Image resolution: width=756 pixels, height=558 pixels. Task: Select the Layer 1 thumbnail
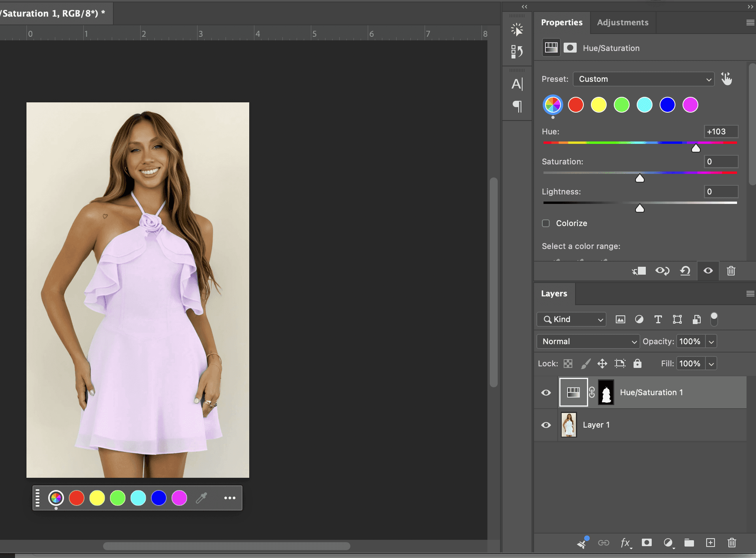click(569, 425)
